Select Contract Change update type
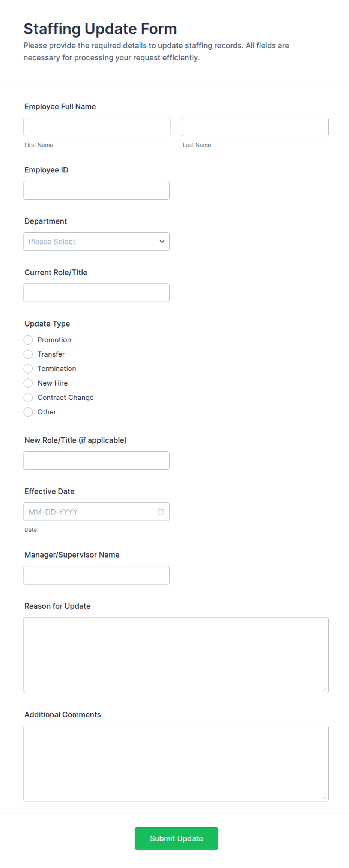Screen dimensions: 349x868 pos(28,398)
